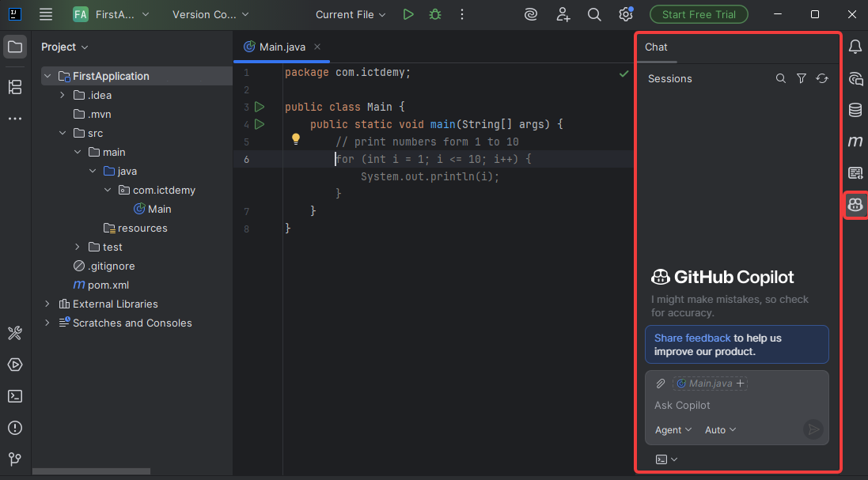This screenshot has height=480, width=868.
Task: Click the lightbulb quick-fix icon
Action: click(x=296, y=139)
